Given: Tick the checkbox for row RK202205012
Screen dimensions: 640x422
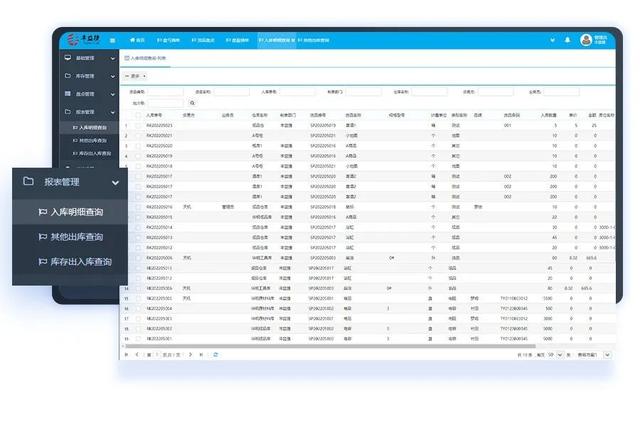Looking at the screenshot, I should click(138, 248).
